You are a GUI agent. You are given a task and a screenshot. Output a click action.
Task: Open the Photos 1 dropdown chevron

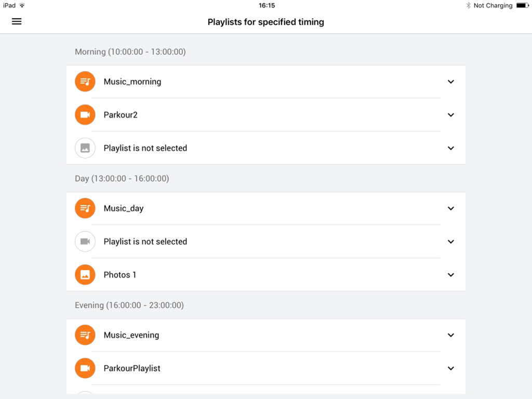pos(451,275)
